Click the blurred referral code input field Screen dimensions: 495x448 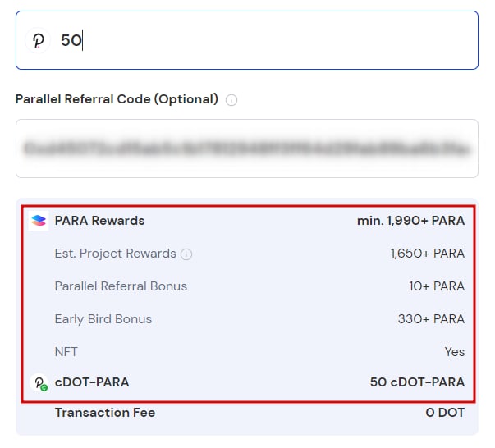pos(247,149)
